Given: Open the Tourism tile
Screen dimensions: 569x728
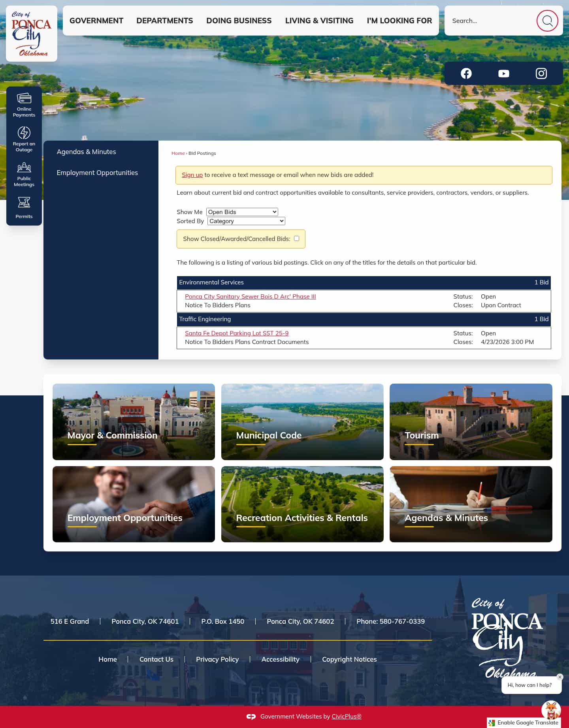Looking at the screenshot, I should point(471,422).
